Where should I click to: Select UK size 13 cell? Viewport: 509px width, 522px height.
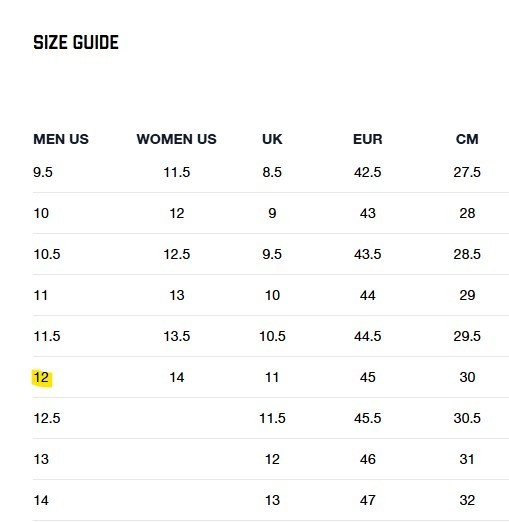pos(272,500)
